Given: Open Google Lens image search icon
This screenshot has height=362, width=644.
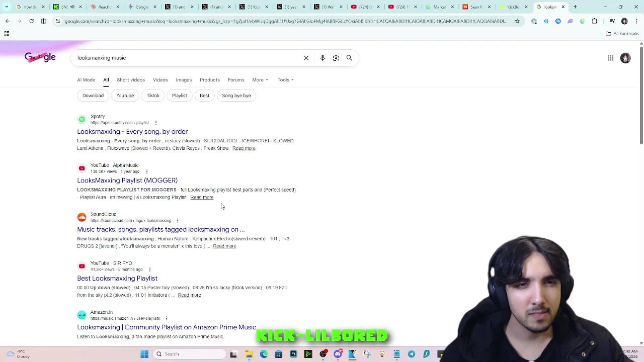Looking at the screenshot, I should click(x=336, y=58).
